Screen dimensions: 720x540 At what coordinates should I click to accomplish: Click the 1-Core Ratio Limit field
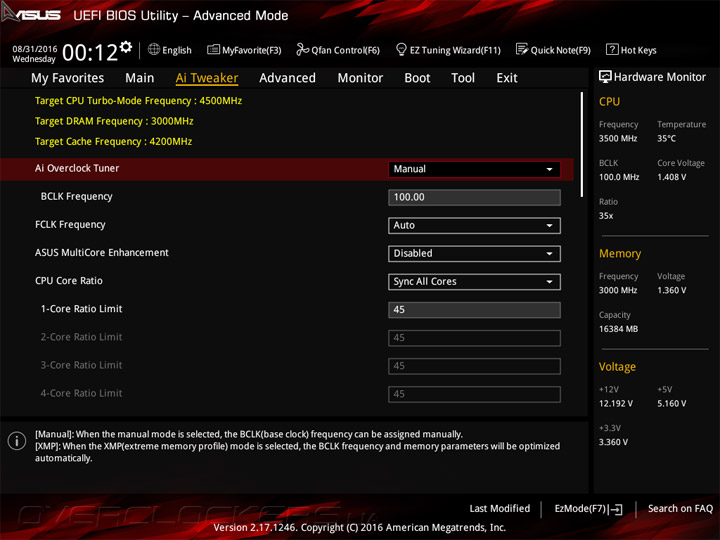coord(474,310)
